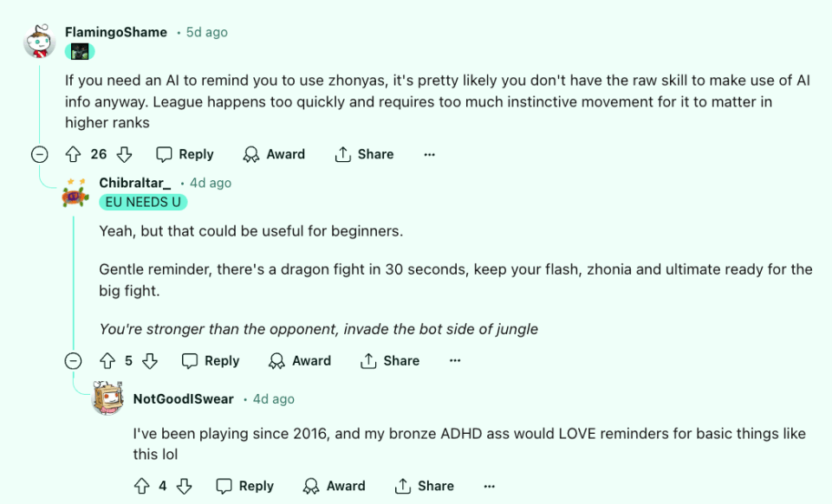Click the EU NEEDS U flair
The width and height of the screenshot is (832, 504).
click(x=143, y=202)
